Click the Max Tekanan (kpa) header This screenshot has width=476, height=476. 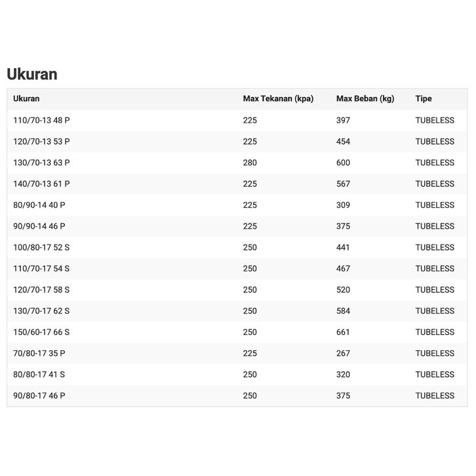278,99
